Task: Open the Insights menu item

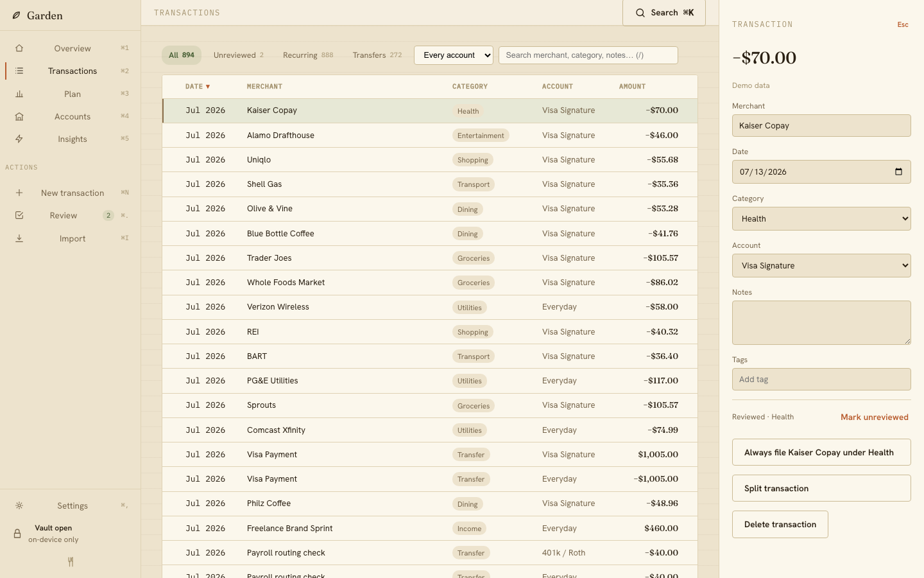Action: coord(71,139)
